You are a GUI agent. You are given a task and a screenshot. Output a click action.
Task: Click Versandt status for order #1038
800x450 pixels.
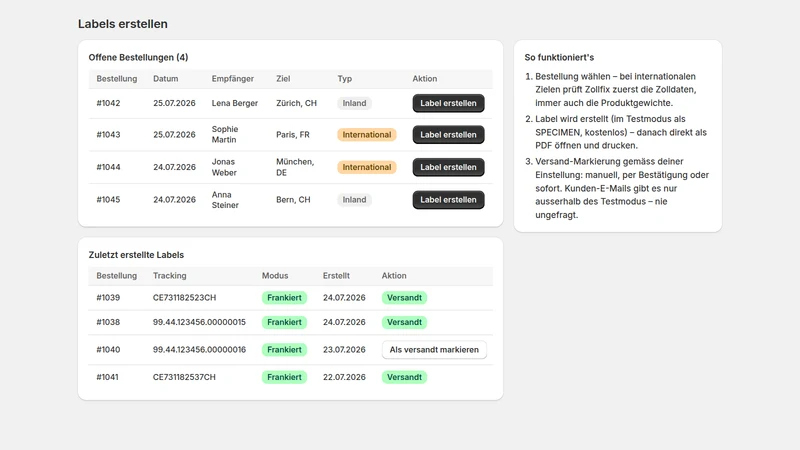404,322
